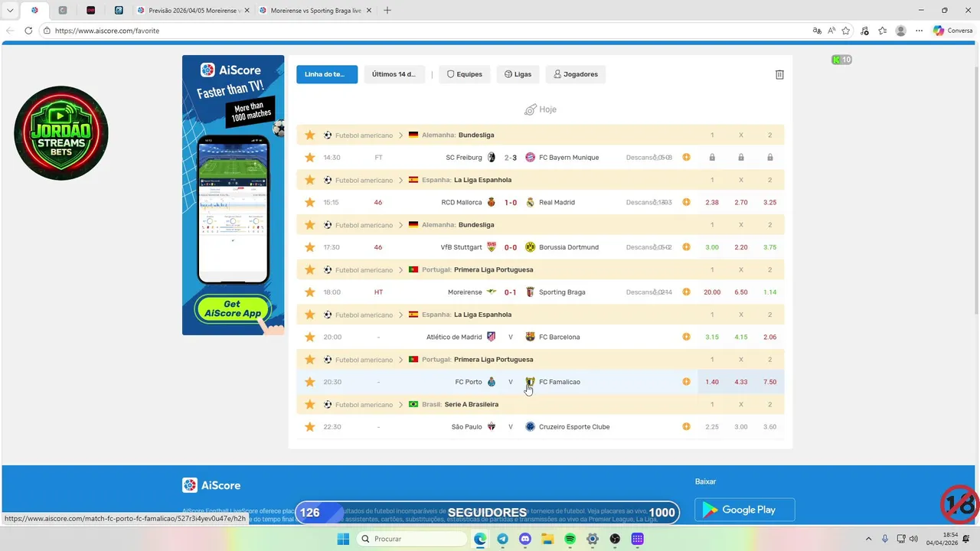Click the Windows Start button

[x=343, y=539]
